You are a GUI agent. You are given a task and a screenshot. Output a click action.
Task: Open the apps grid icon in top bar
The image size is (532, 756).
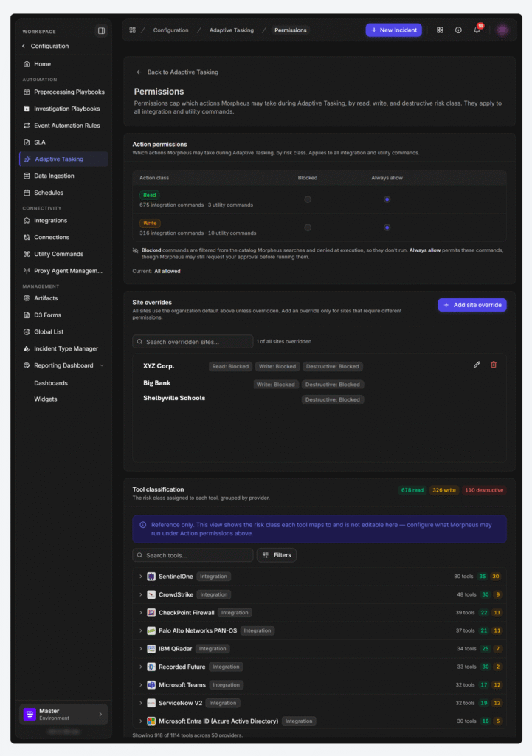tap(440, 30)
